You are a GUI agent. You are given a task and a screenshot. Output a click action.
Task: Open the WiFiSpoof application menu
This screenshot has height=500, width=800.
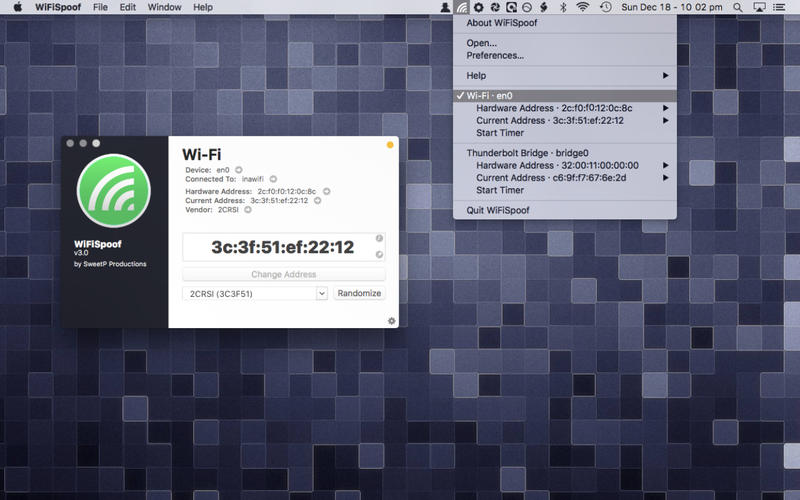coord(58,7)
